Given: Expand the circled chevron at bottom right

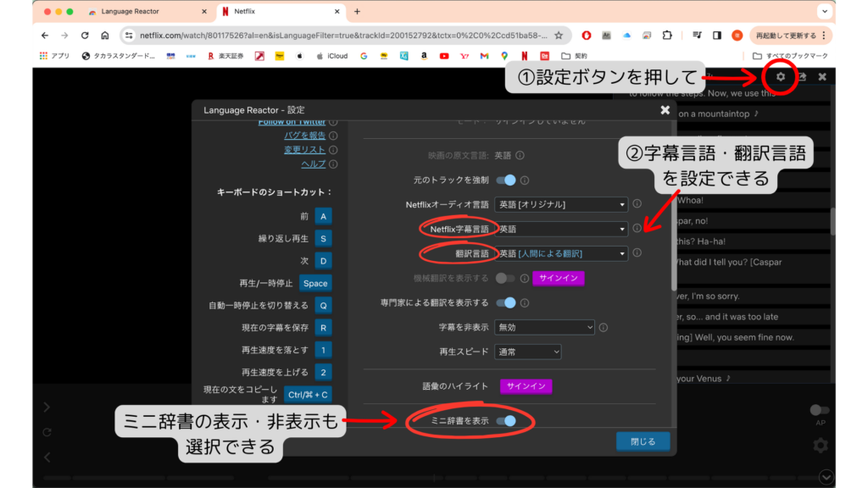Looking at the screenshot, I should coord(826,477).
